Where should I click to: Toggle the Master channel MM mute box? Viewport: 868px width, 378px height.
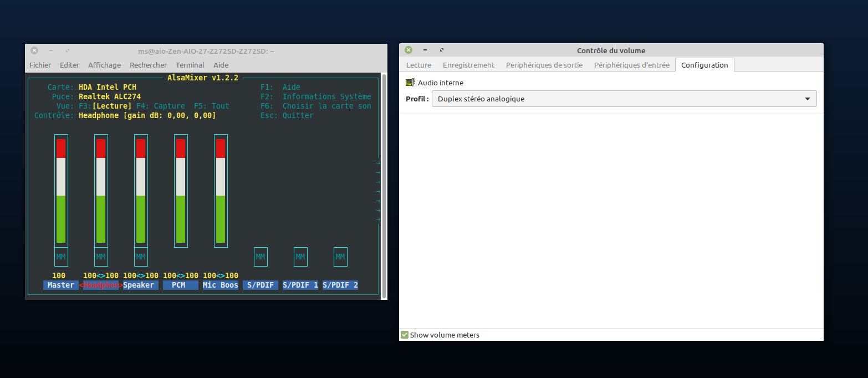[x=61, y=257]
